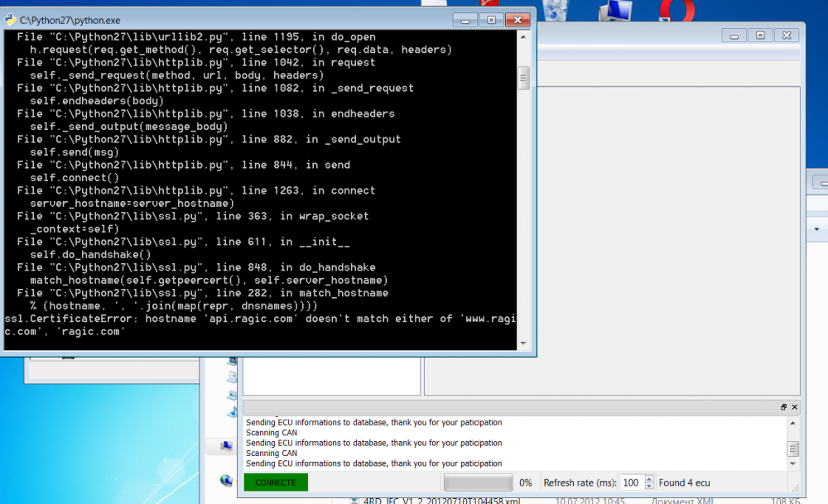Viewport: 828px width, 504px height.
Task: Click the 'server_hostname=server_hostname)' console line
Action: pyautogui.click(x=132, y=204)
